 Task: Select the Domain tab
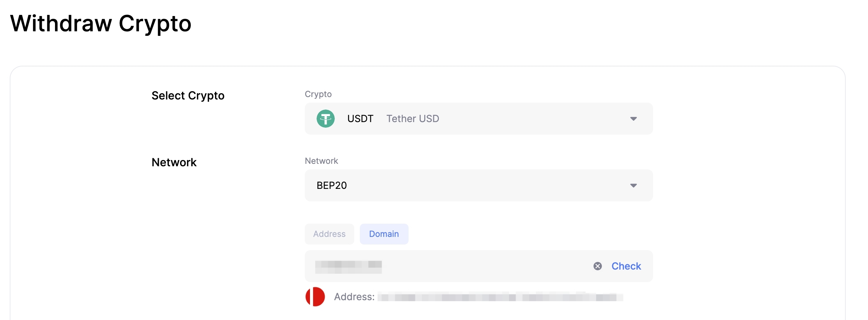point(384,234)
